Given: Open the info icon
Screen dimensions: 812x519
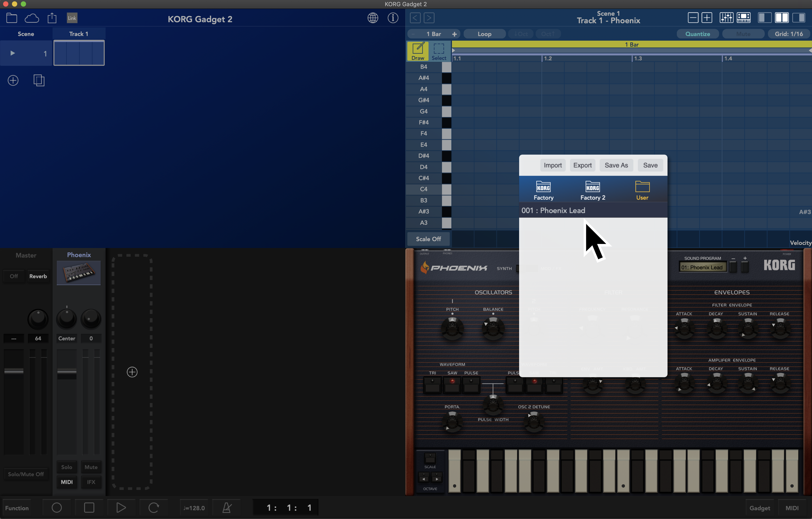Looking at the screenshot, I should pyautogui.click(x=393, y=18).
